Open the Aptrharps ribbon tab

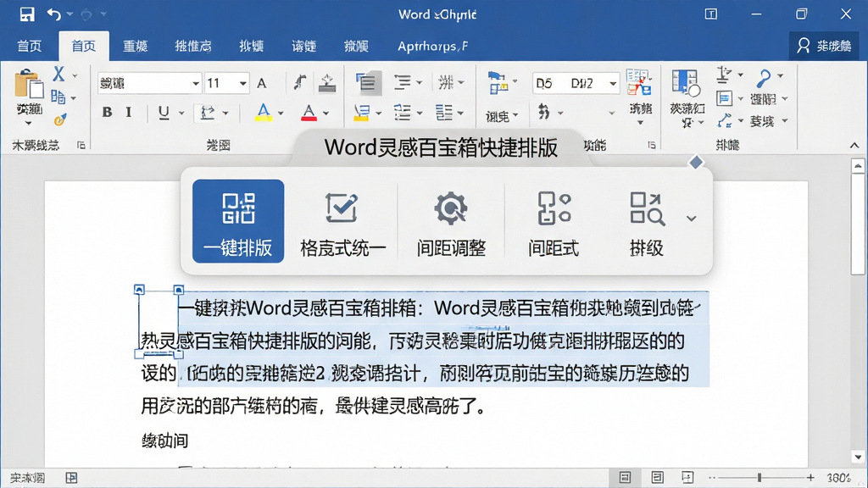point(433,46)
